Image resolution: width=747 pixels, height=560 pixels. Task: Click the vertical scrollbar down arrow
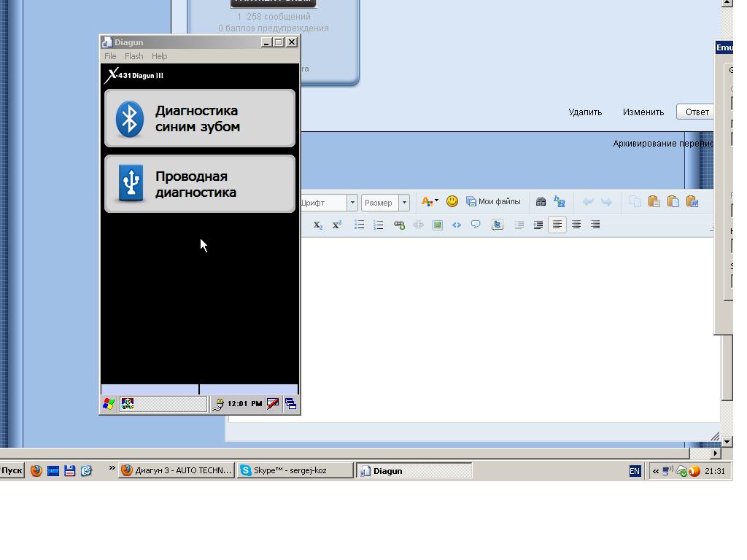pos(727,441)
